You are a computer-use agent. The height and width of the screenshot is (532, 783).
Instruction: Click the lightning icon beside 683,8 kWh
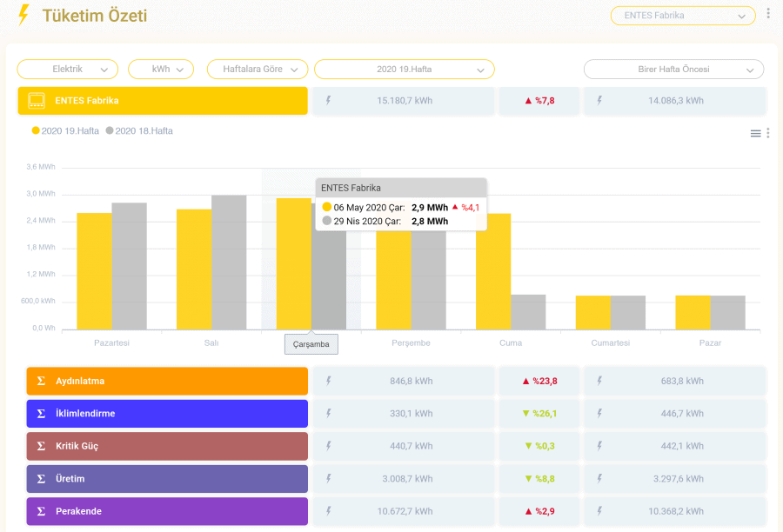599,381
